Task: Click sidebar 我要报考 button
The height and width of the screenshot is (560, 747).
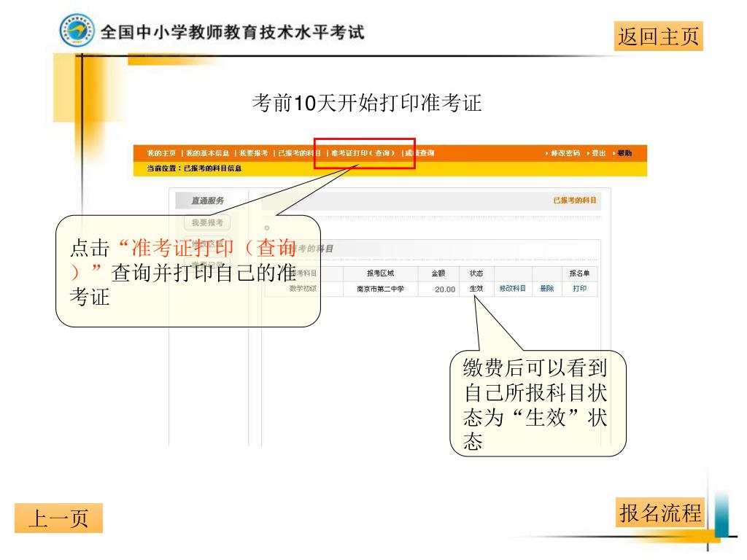Action: [207, 222]
